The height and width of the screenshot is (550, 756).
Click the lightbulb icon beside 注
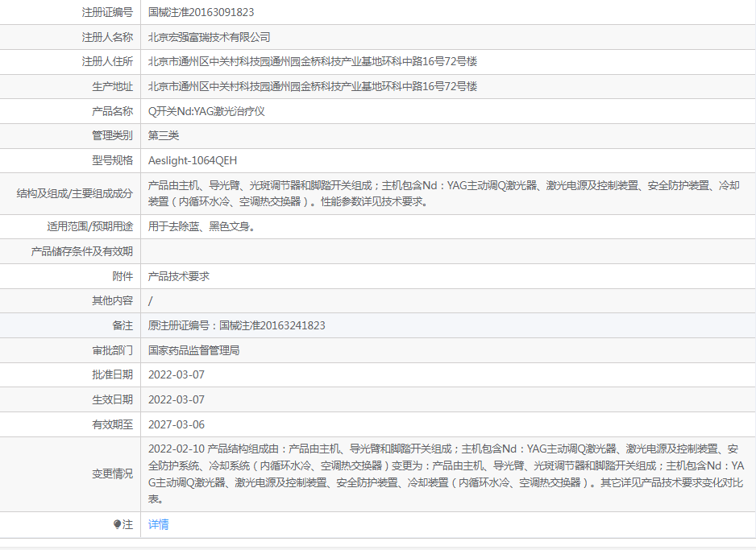click(x=118, y=524)
